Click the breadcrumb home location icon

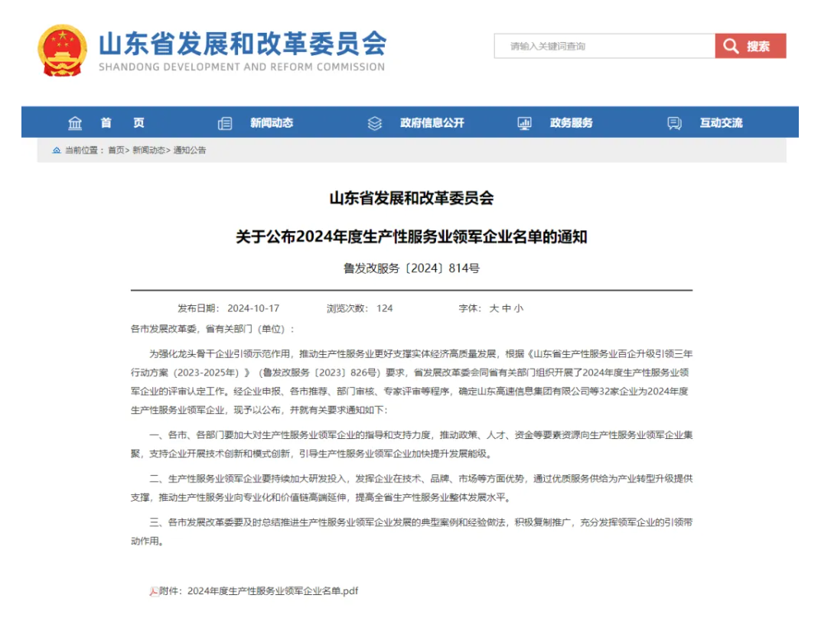pos(57,151)
